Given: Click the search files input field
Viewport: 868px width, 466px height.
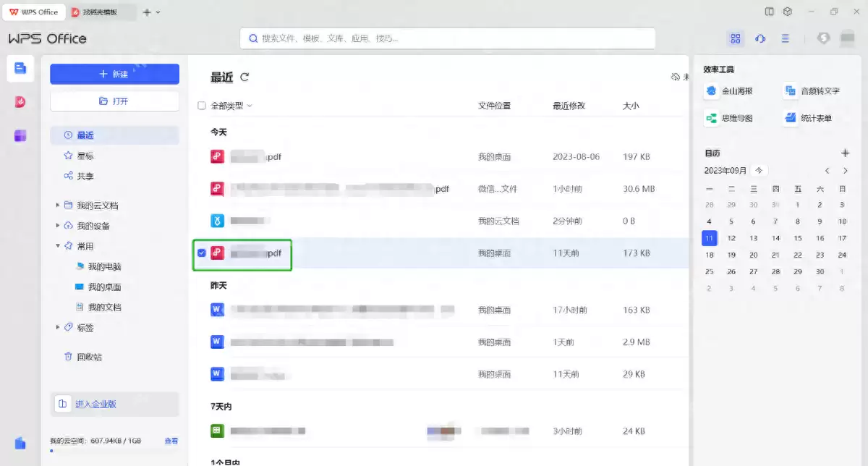Looking at the screenshot, I should click(448, 38).
